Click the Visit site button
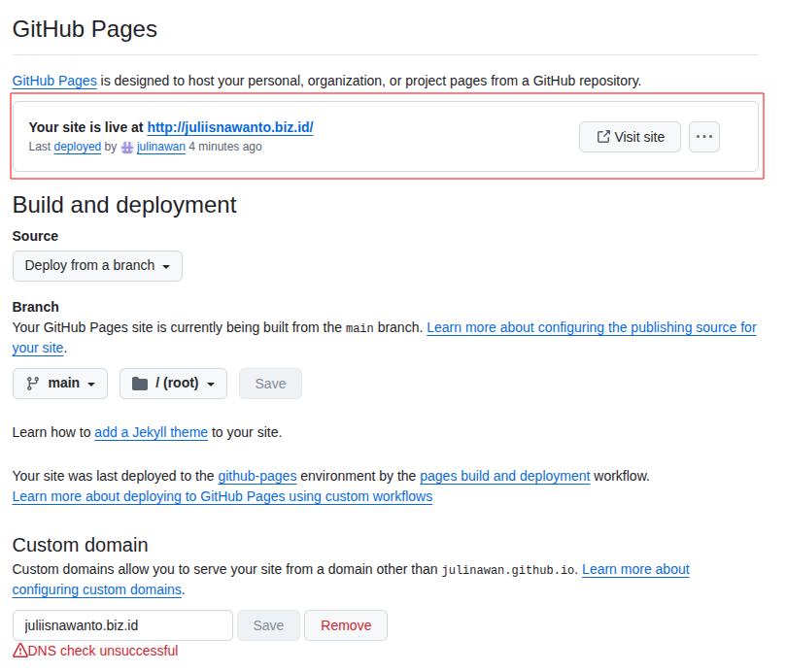This screenshot has height=672, width=786. coord(630,137)
